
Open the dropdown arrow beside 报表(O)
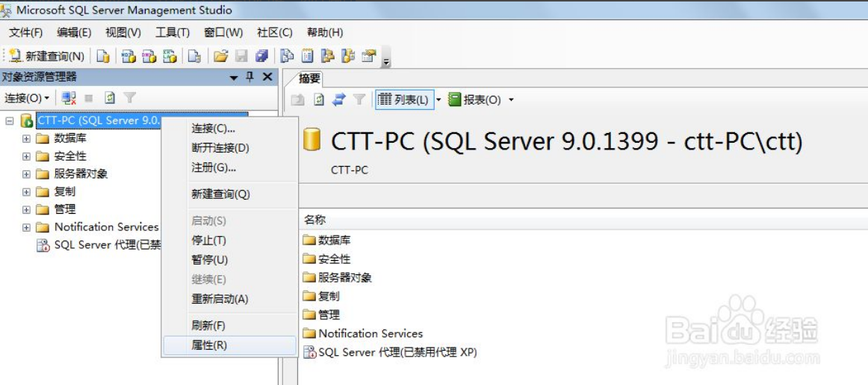pos(511,100)
